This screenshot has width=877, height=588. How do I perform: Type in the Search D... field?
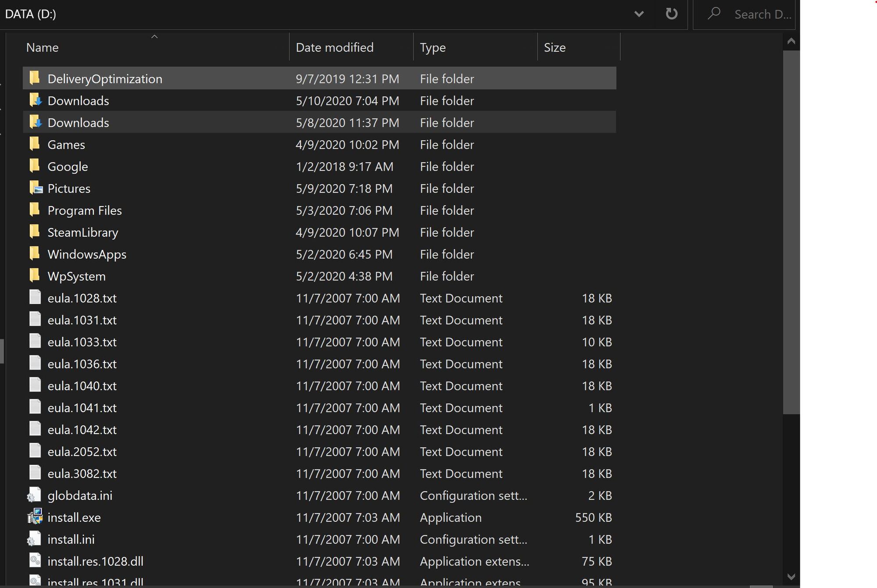[762, 14]
